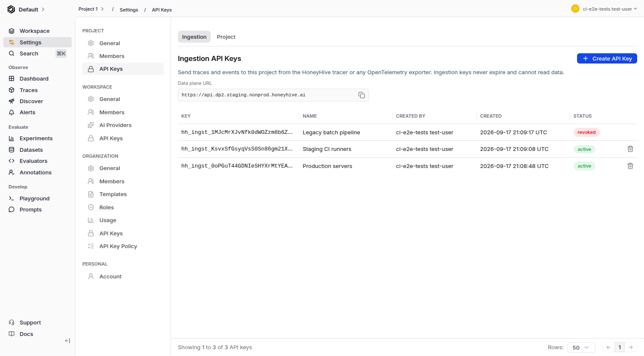
Task: Click the HoneyHive logo icon
Action: click(11, 9)
